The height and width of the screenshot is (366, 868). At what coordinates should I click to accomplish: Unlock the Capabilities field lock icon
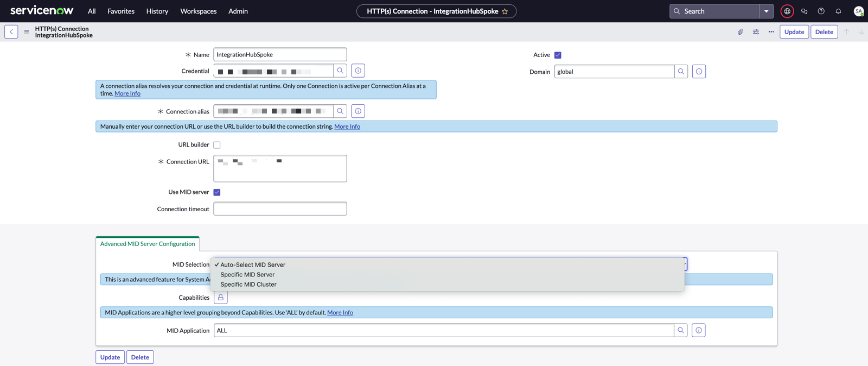221,298
